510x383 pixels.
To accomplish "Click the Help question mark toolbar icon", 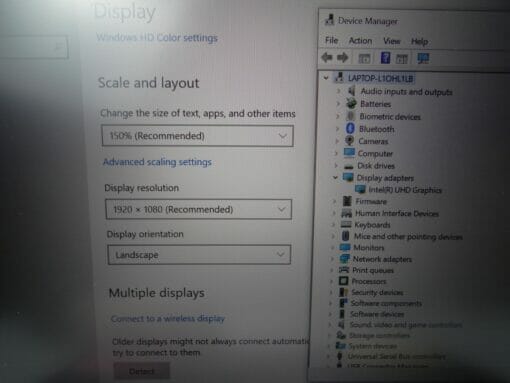I will [x=385, y=58].
